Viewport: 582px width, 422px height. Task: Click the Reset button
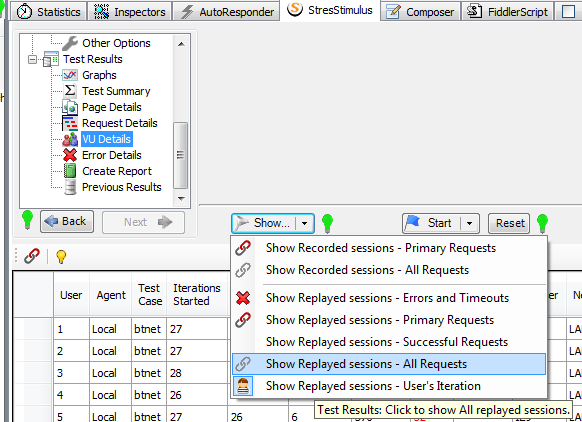(x=509, y=223)
